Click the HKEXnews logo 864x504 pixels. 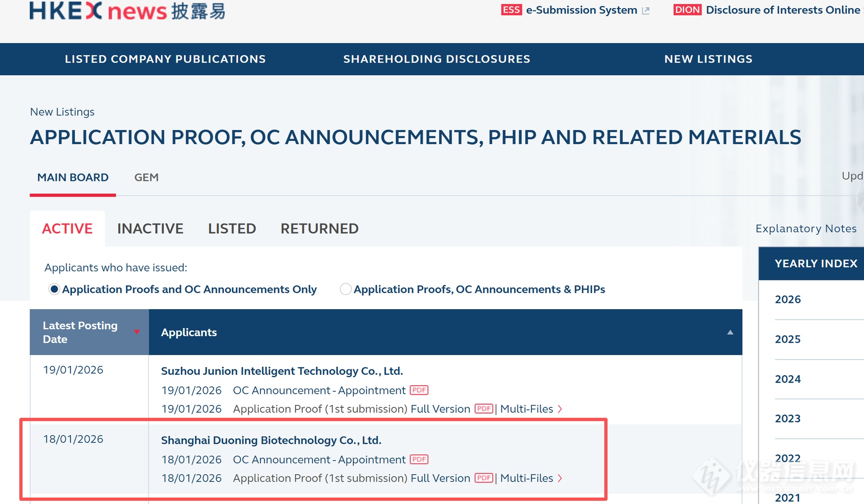127,11
